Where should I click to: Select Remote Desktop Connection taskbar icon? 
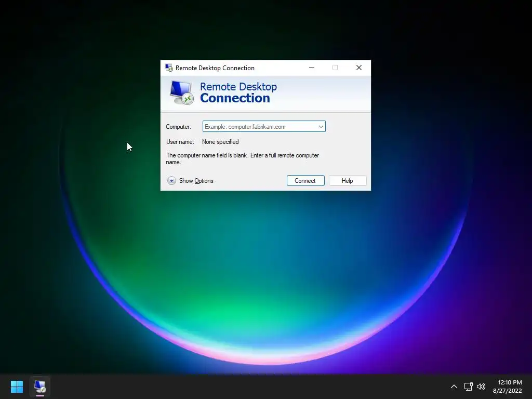tap(39, 387)
